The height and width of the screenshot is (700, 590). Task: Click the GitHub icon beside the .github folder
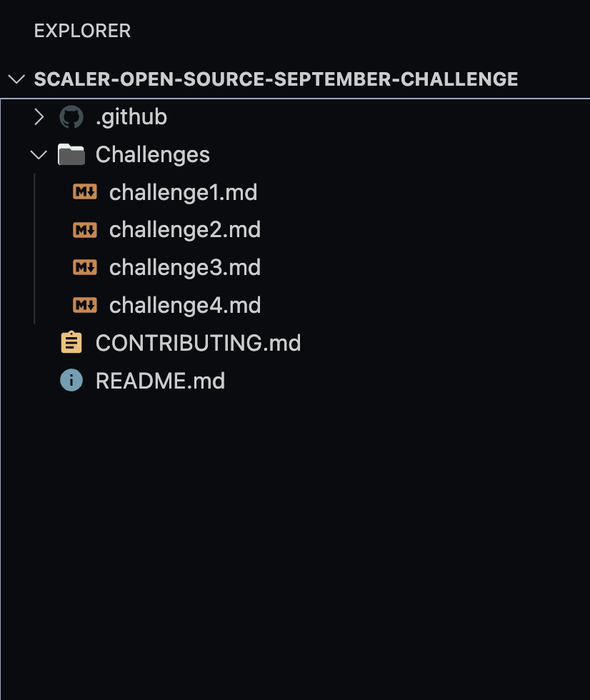70,116
